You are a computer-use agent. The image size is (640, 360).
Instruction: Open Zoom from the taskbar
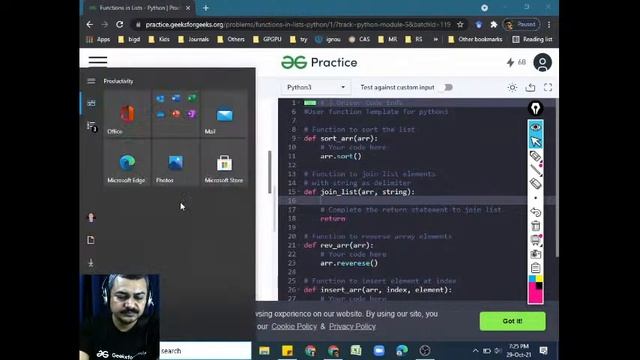point(379,351)
